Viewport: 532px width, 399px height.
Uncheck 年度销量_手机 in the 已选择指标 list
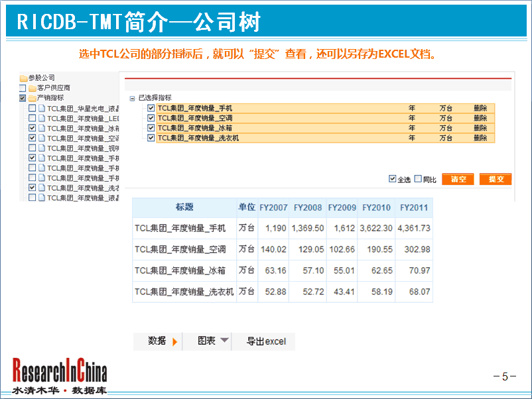pyautogui.click(x=151, y=108)
